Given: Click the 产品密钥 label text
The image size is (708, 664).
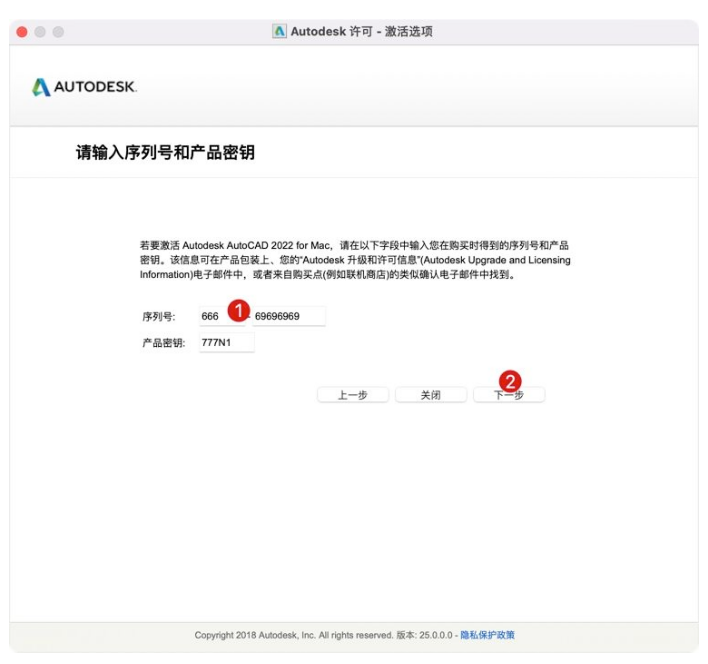Looking at the screenshot, I should 163,343.
